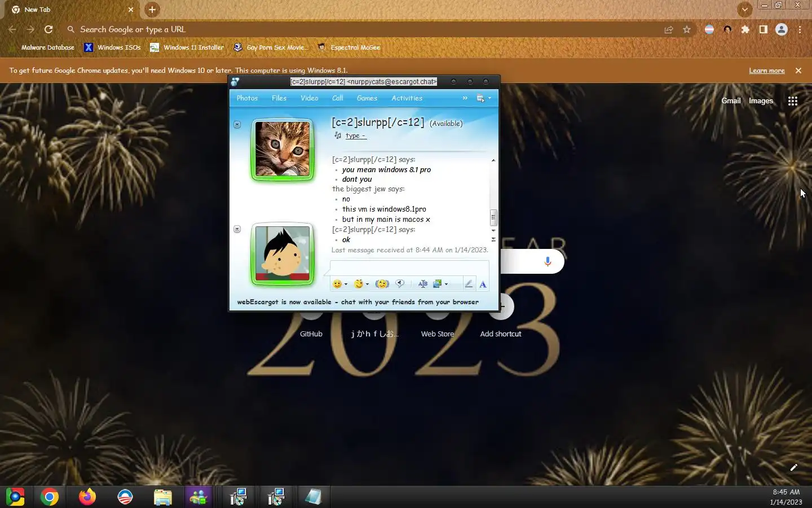Open the Chrome profile avatar icon
Image resolution: width=812 pixels, height=508 pixels.
click(x=782, y=29)
